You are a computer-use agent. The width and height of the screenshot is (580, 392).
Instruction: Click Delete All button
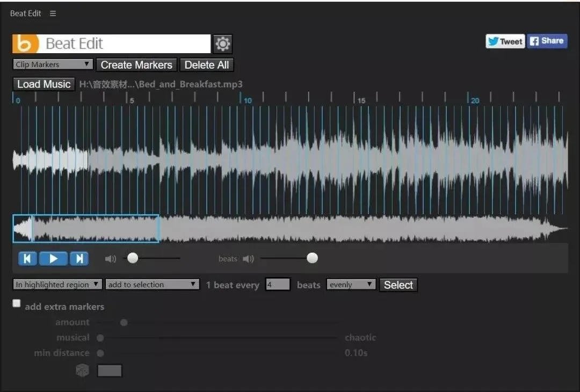[x=206, y=65]
